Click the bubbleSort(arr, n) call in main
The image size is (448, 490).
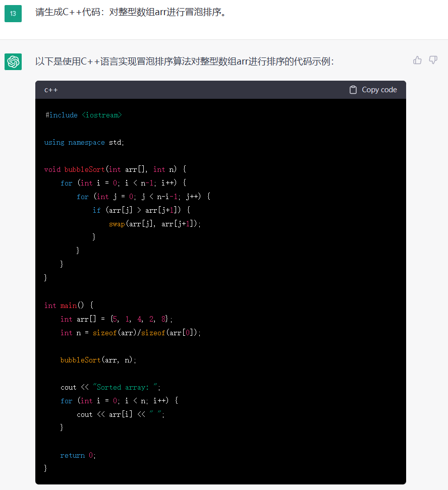click(x=98, y=360)
